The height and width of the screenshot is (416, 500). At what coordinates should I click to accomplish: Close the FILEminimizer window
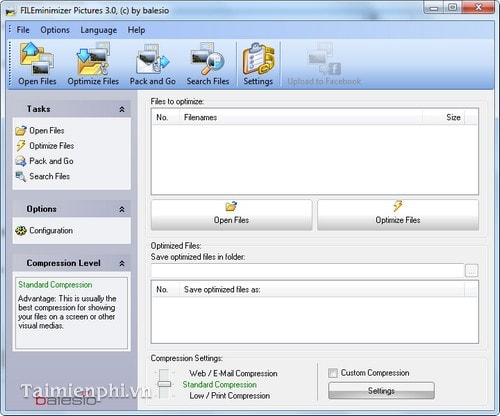[x=479, y=8]
